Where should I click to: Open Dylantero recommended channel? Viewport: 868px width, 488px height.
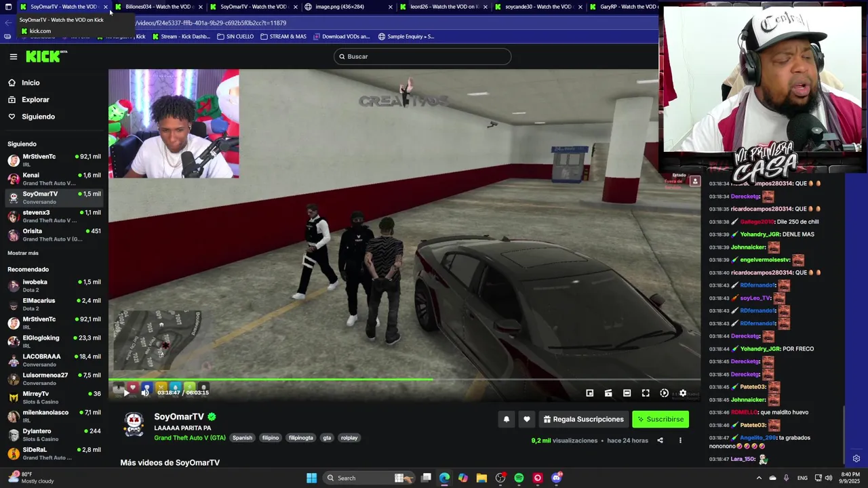click(54, 434)
